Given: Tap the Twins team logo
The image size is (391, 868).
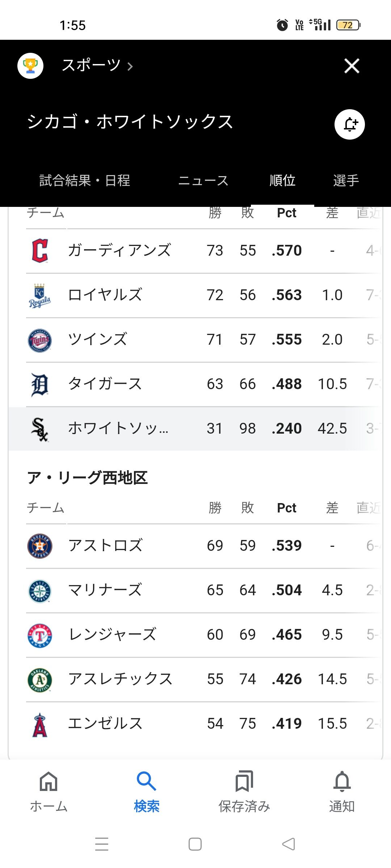Looking at the screenshot, I should (40, 340).
